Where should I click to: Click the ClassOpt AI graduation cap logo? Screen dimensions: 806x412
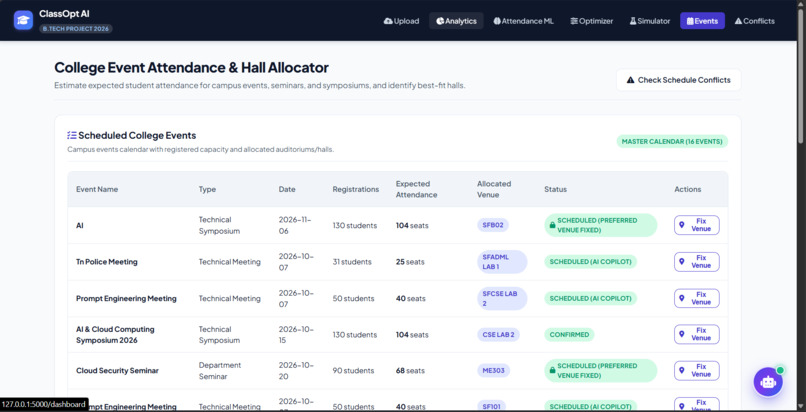(x=23, y=21)
